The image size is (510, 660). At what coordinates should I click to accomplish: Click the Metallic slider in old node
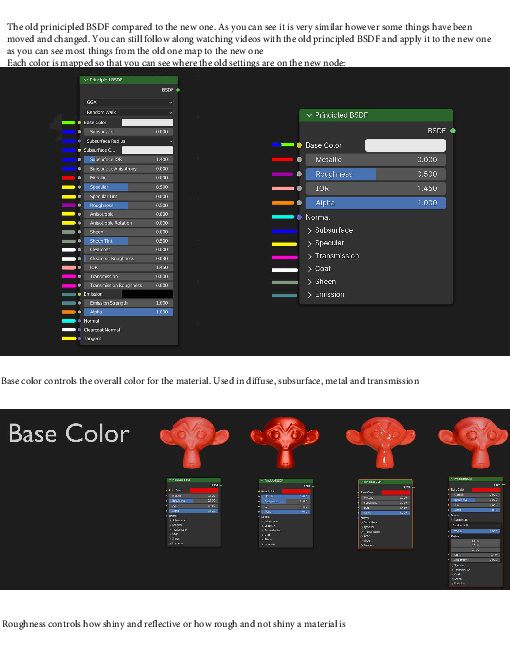[128, 178]
